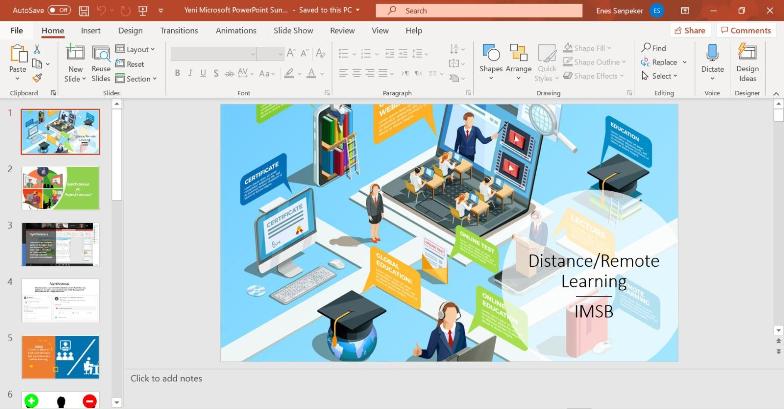This screenshot has height=409, width=784.
Task: Toggle the AutoSave switch
Action: 58,10
